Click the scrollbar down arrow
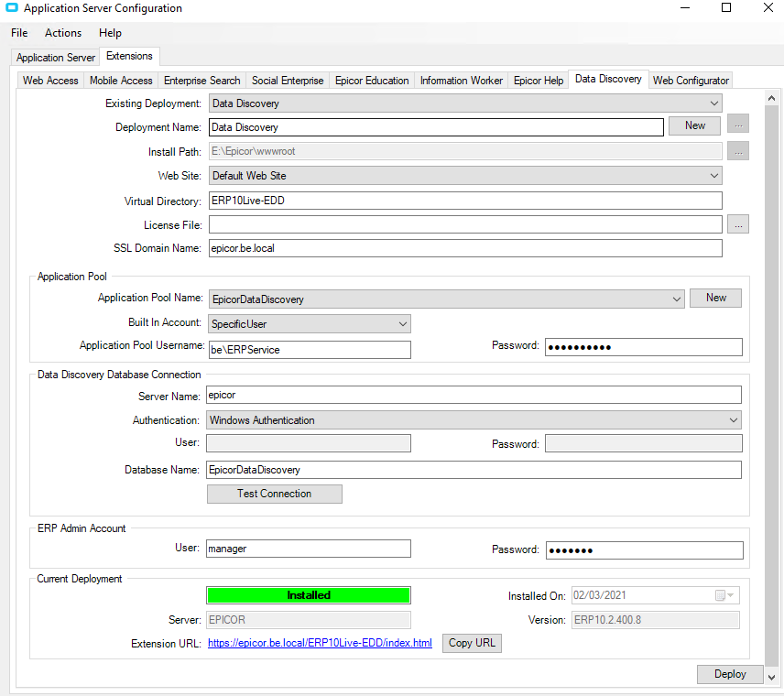 771,677
